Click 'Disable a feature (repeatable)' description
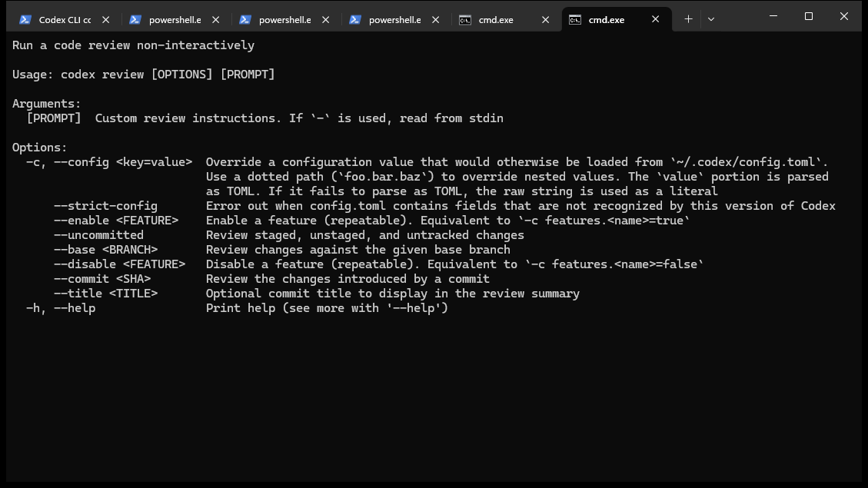868x488 pixels. [x=454, y=264]
